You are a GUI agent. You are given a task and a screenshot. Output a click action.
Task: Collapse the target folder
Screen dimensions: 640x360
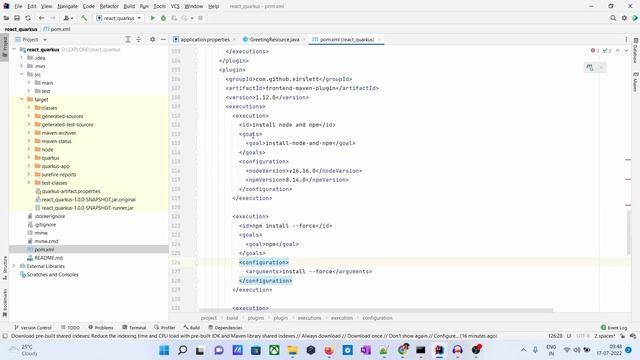click(x=22, y=100)
